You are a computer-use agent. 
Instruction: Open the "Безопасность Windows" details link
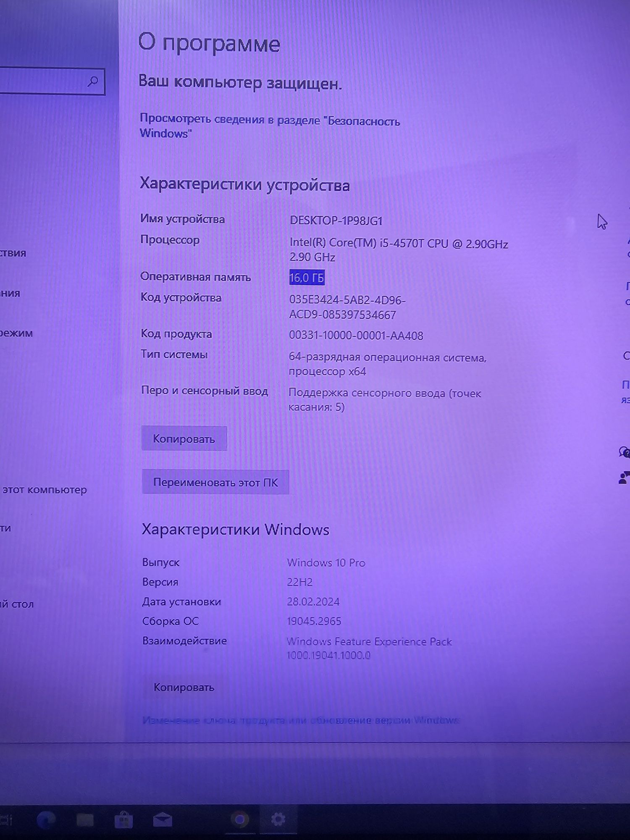point(270,126)
